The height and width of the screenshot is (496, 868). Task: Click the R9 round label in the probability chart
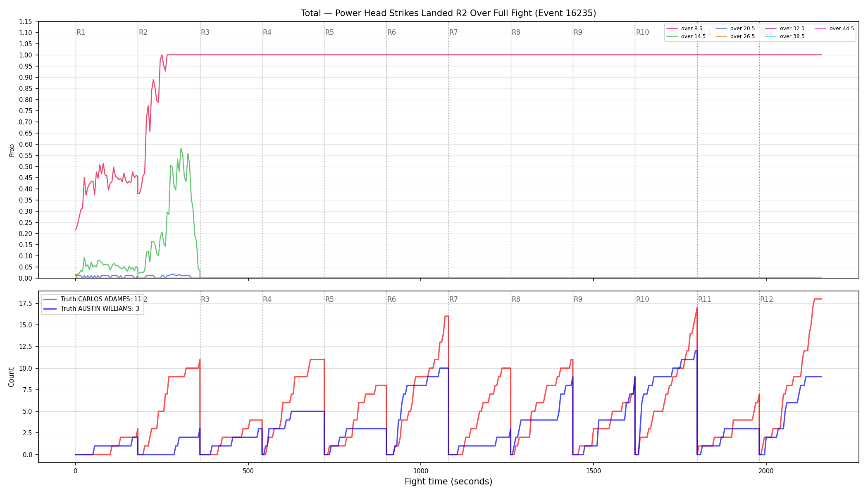(x=578, y=32)
